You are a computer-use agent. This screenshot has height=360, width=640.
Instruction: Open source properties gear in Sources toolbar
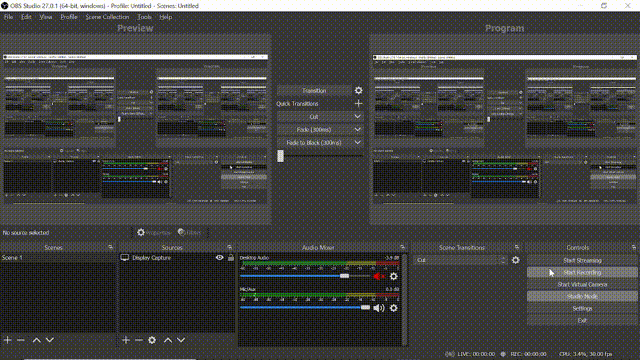click(x=152, y=340)
